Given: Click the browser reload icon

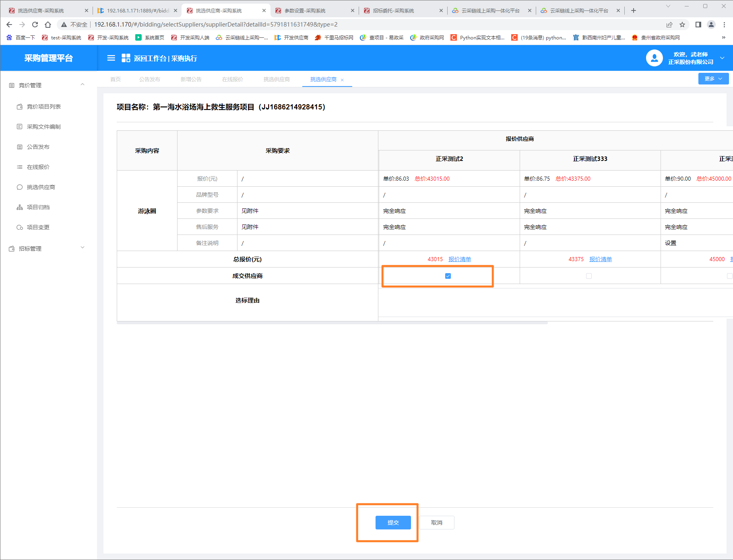Looking at the screenshot, I should tap(35, 25).
